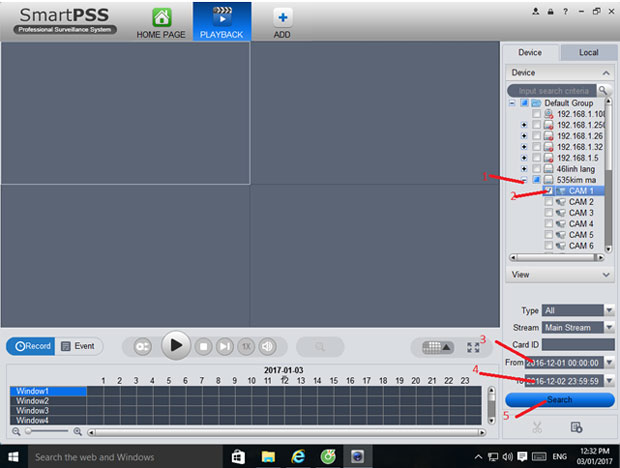Click the CAM 6 camera icon

point(560,246)
